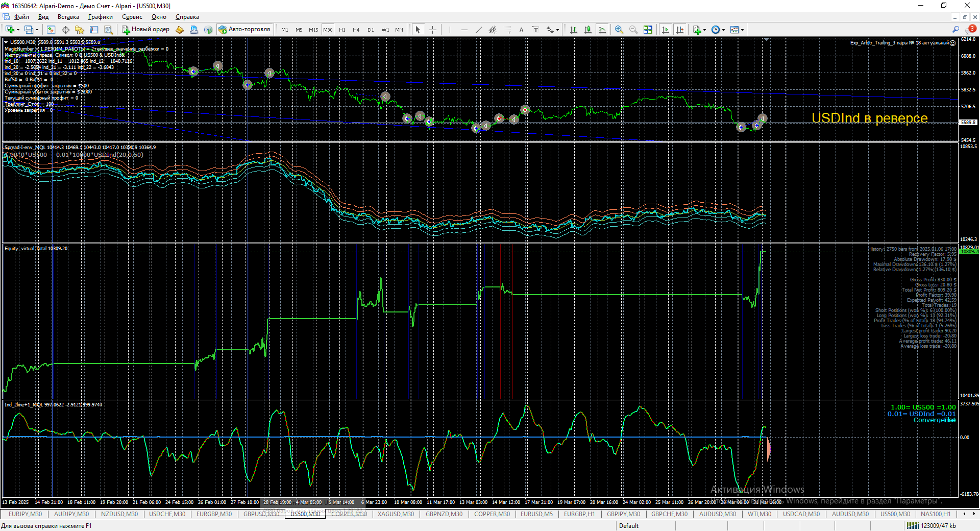Select the text label tool A

[521, 30]
